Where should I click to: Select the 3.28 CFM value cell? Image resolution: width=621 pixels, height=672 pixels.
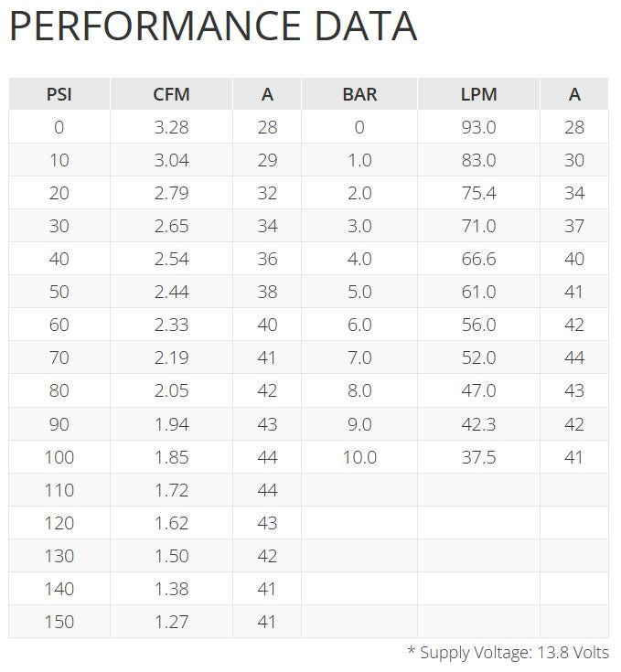(171, 127)
